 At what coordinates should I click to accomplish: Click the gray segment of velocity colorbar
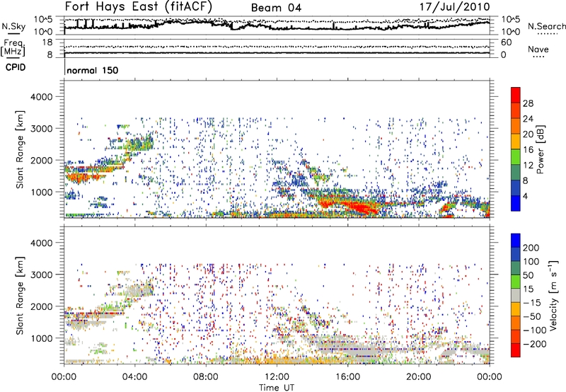click(x=516, y=295)
